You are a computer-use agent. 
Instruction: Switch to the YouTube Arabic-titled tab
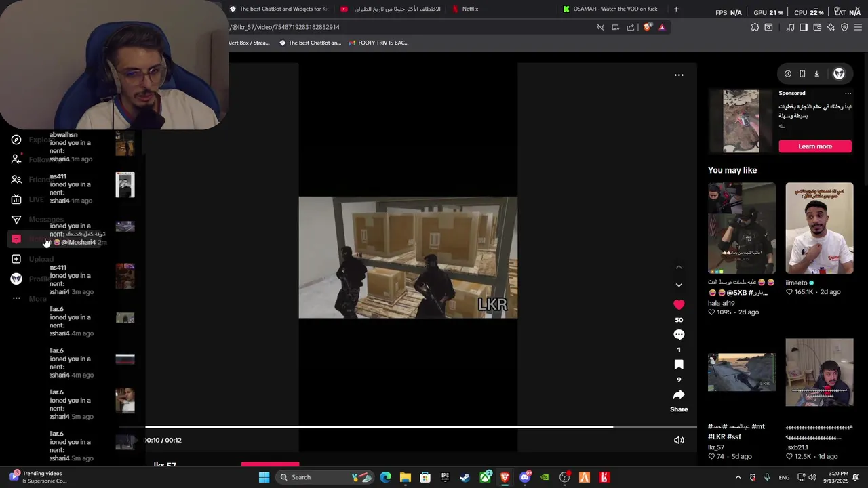point(391,9)
